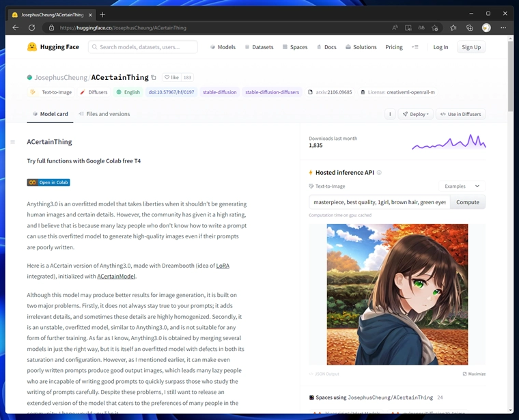Click the arxiv:2106.09685 tag
The height and width of the screenshot is (420, 519).
click(x=330, y=92)
